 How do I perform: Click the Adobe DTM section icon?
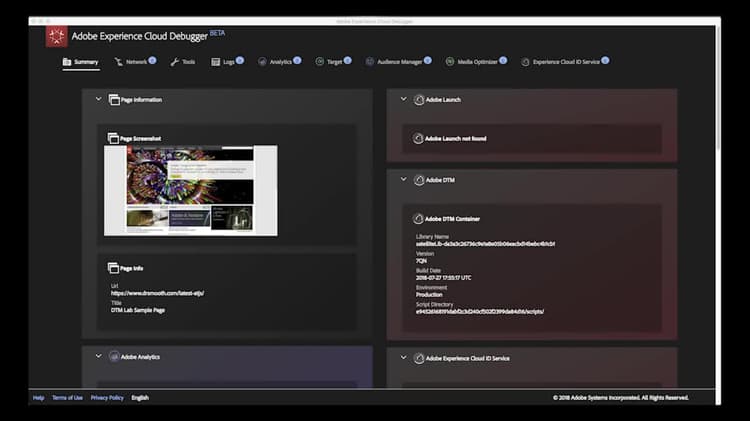[x=419, y=180]
